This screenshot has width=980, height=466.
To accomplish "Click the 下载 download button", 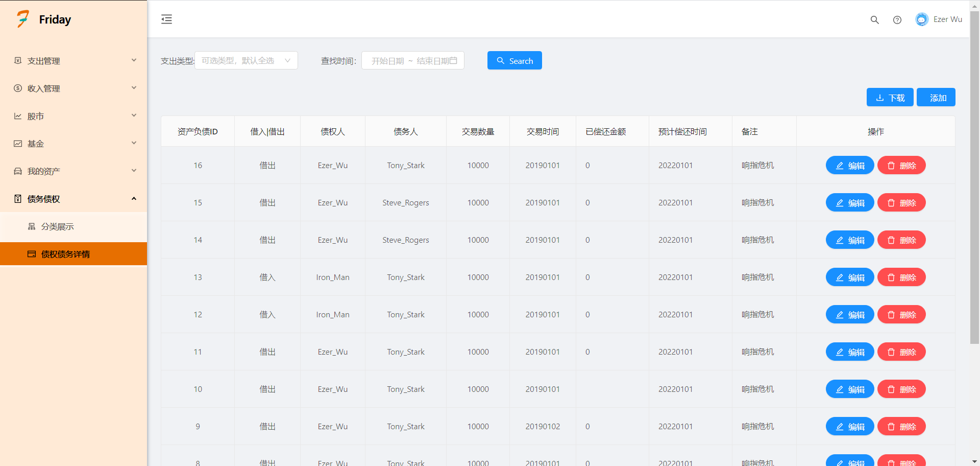I will (x=890, y=97).
